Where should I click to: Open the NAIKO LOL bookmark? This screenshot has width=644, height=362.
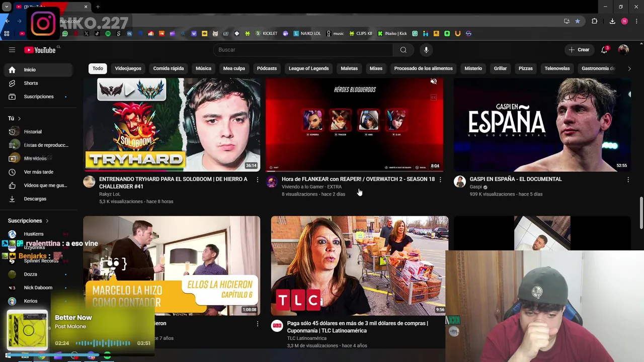307,34
